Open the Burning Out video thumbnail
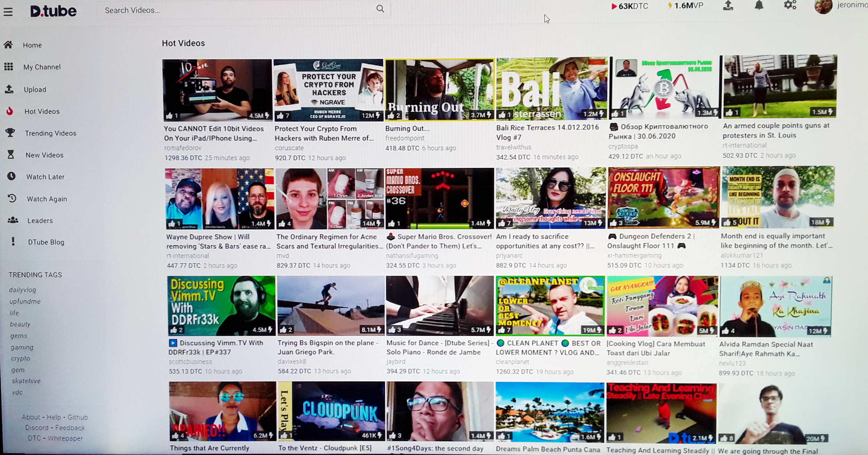Image resolution: width=868 pixels, height=455 pixels. pyautogui.click(x=439, y=89)
